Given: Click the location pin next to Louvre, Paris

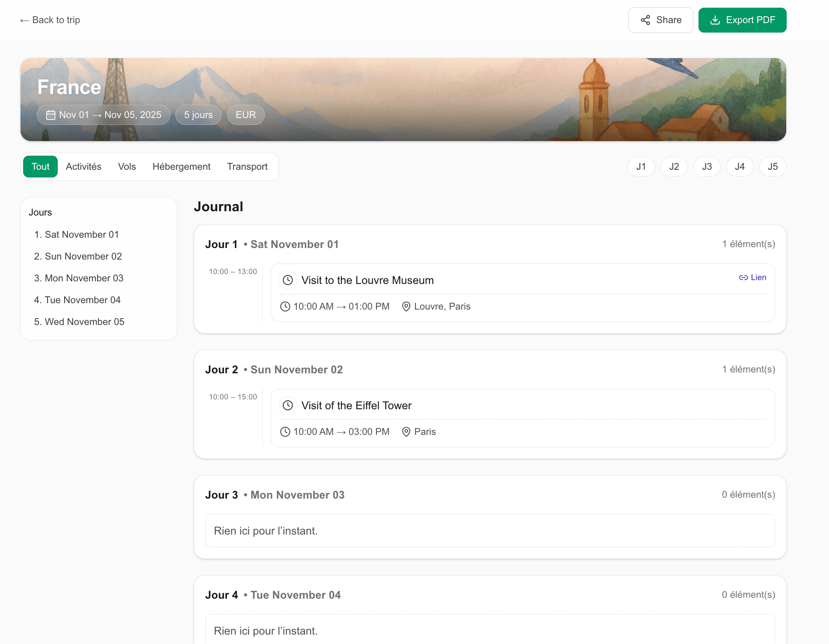Looking at the screenshot, I should point(406,307).
